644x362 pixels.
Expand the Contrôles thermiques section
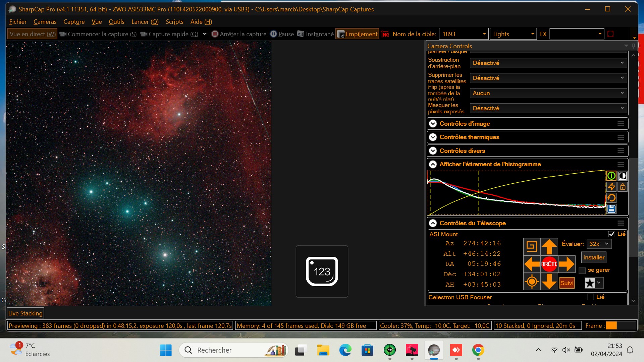tap(433, 137)
